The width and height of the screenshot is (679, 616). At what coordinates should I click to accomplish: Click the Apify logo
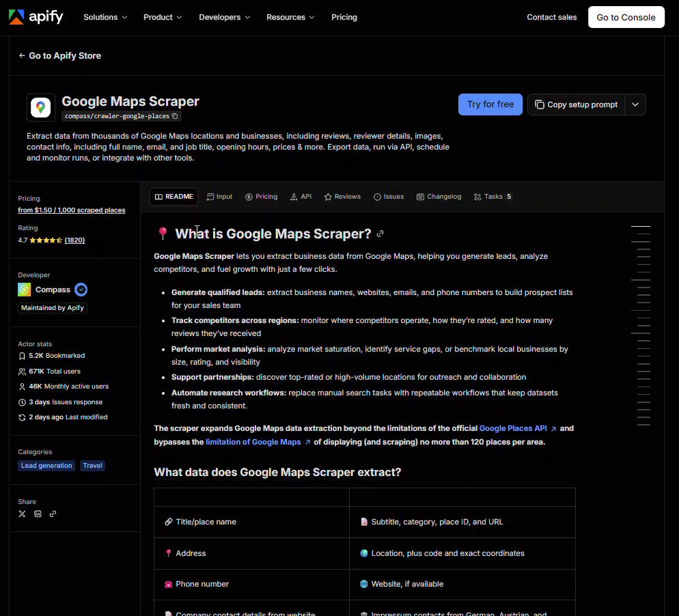[x=36, y=17]
